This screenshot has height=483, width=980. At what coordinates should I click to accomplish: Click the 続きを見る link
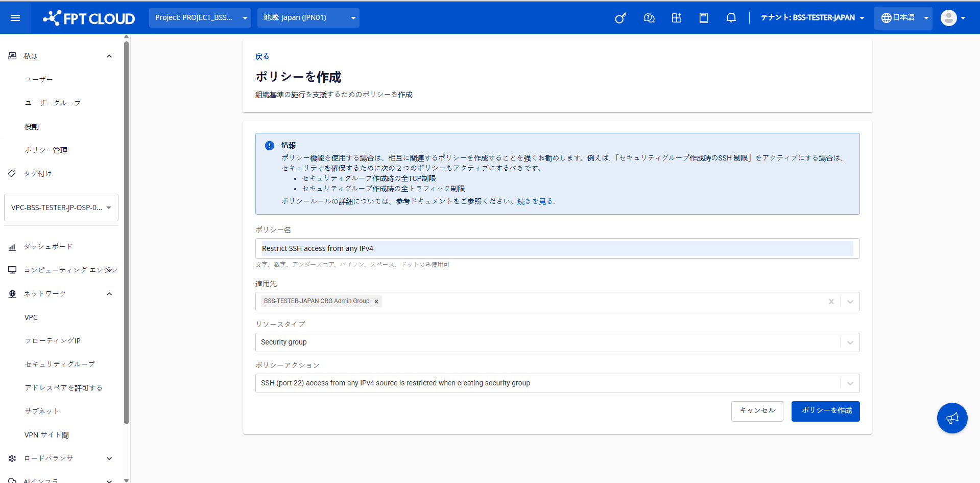pyautogui.click(x=535, y=201)
